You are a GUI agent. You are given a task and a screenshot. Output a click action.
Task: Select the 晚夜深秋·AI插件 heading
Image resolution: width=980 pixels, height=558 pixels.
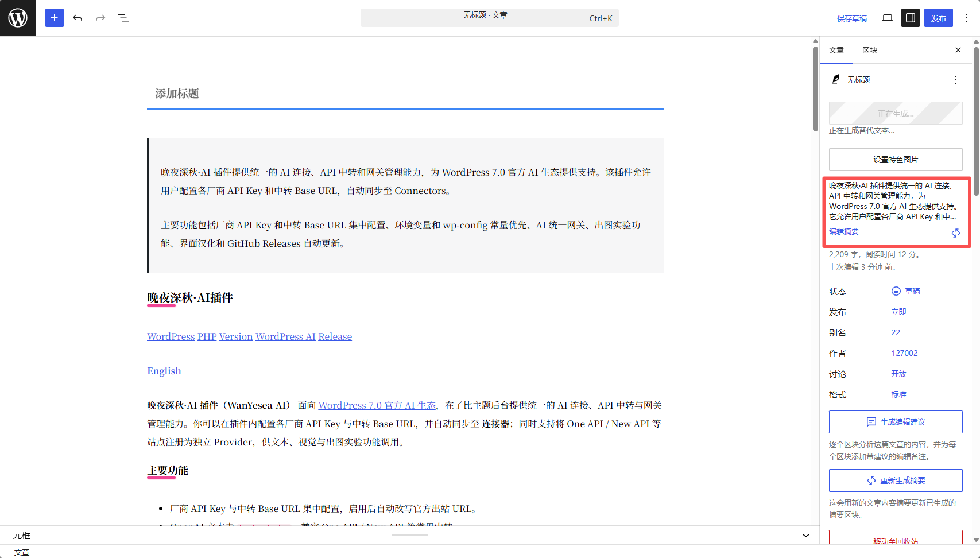[190, 297]
